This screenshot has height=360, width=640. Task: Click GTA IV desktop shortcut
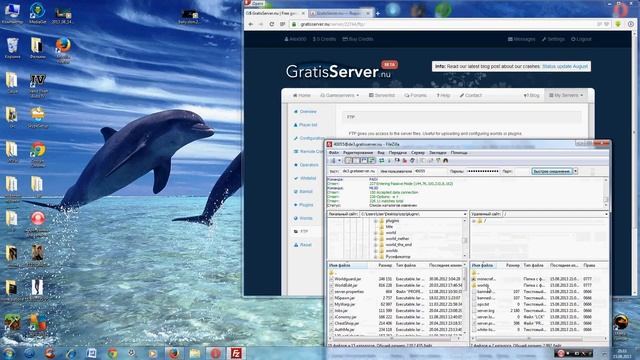[38, 85]
